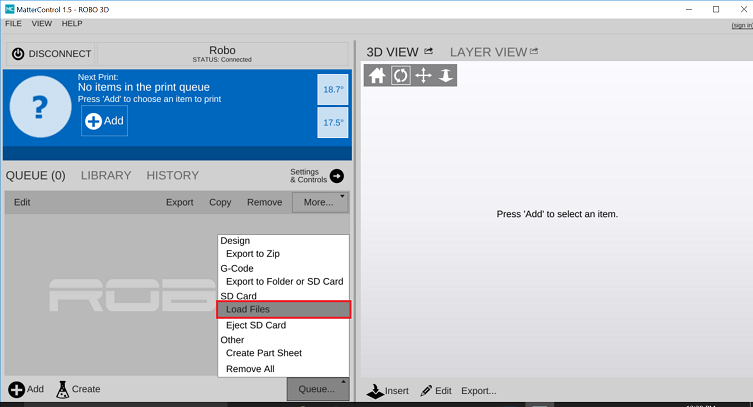The height and width of the screenshot is (407, 753).
Task: Click 'No items in the print queue' text
Action: (144, 87)
